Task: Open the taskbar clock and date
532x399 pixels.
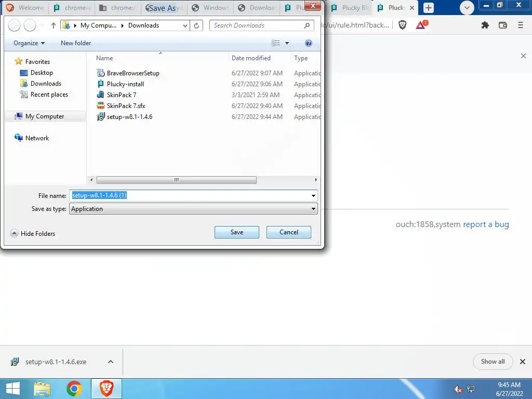Action: (x=509, y=389)
